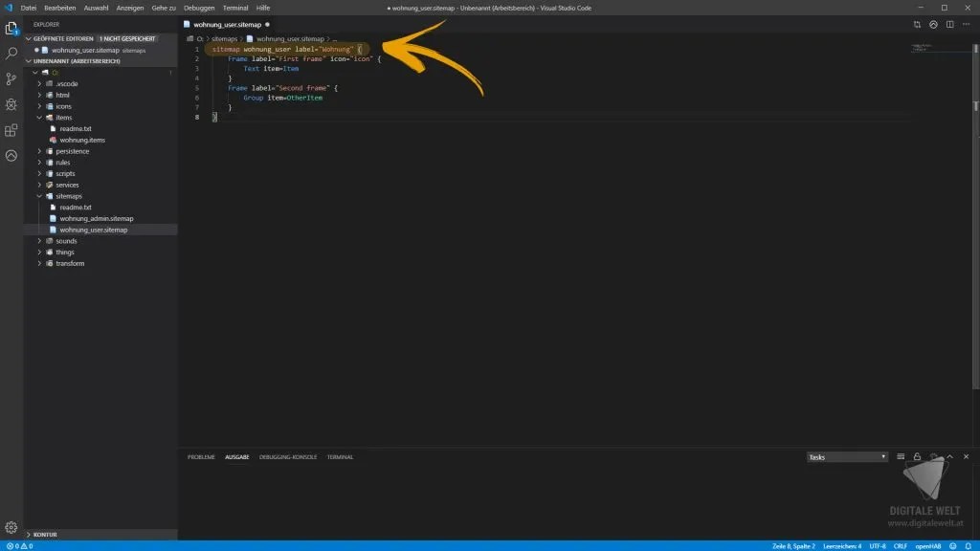
Task: Open the Source Control view
Action: 11,78
